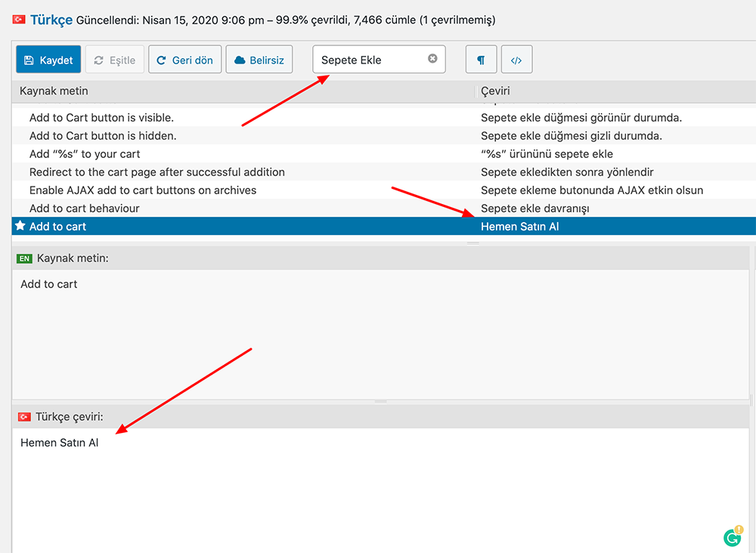The height and width of the screenshot is (553, 756).
Task: Click the Geri dön revert button
Action: click(x=185, y=60)
